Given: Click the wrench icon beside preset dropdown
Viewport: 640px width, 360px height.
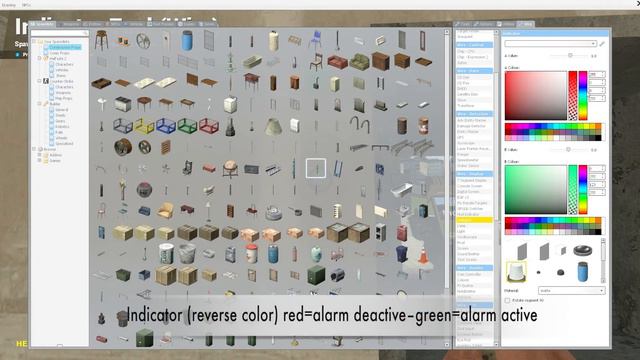Looking at the screenshot, I should click(602, 43).
